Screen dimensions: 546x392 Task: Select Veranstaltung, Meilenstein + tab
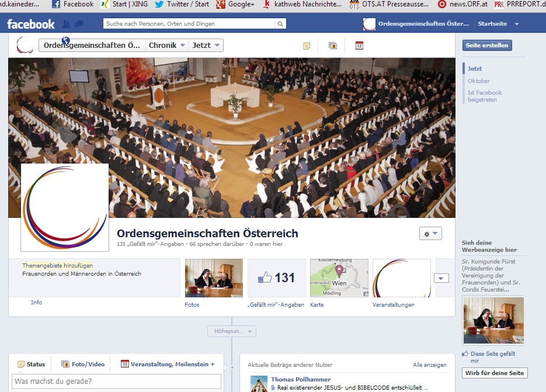tap(168, 364)
